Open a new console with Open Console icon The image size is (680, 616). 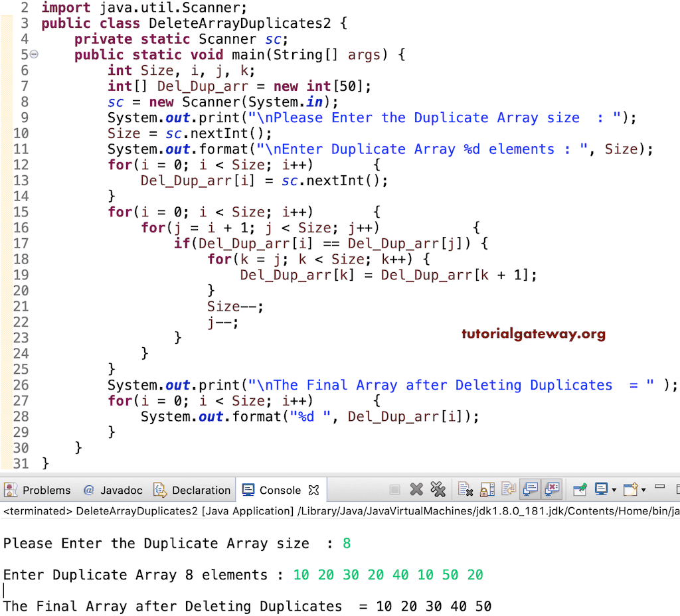coord(630,489)
